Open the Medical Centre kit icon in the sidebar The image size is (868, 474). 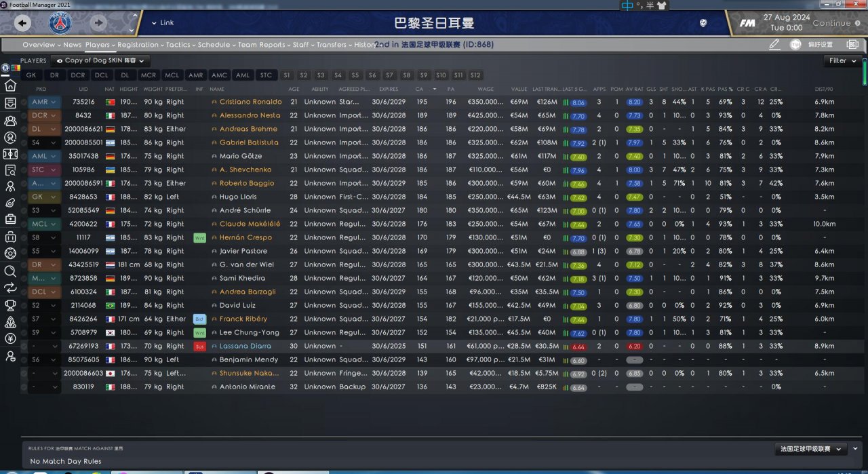(10, 219)
